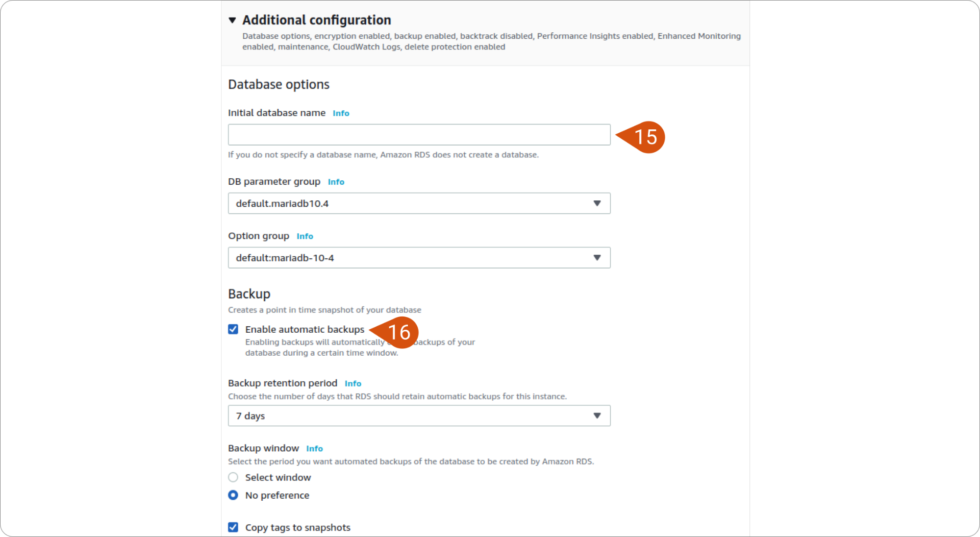Click the dropdown arrow on default.mariadb10.4
The width and height of the screenshot is (980, 537).
point(597,203)
